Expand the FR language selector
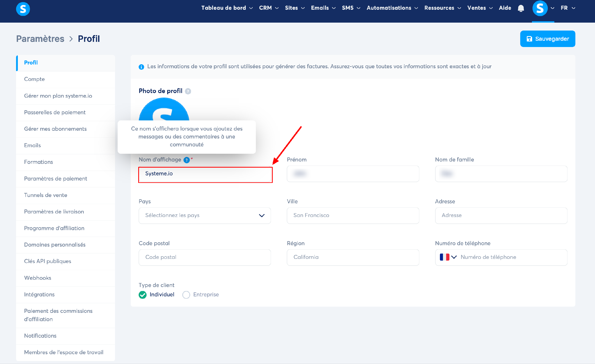The height and width of the screenshot is (364, 595). pyautogui.click(x=568, y=8)
